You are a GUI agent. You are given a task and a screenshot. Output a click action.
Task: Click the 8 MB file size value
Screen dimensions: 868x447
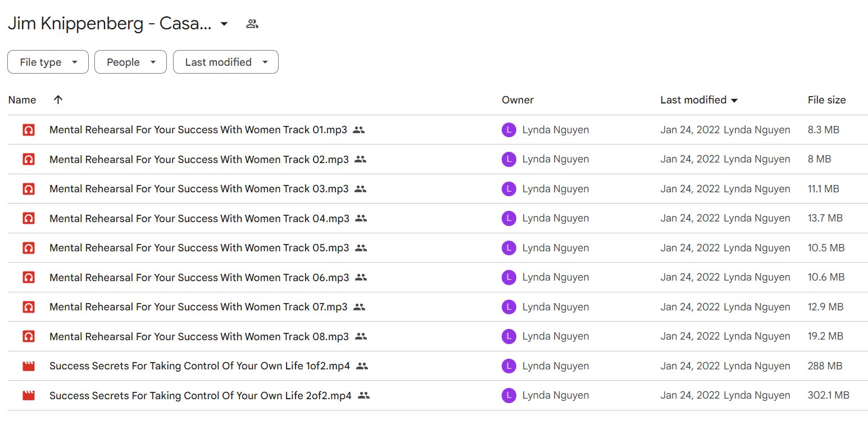coord(820,159)
